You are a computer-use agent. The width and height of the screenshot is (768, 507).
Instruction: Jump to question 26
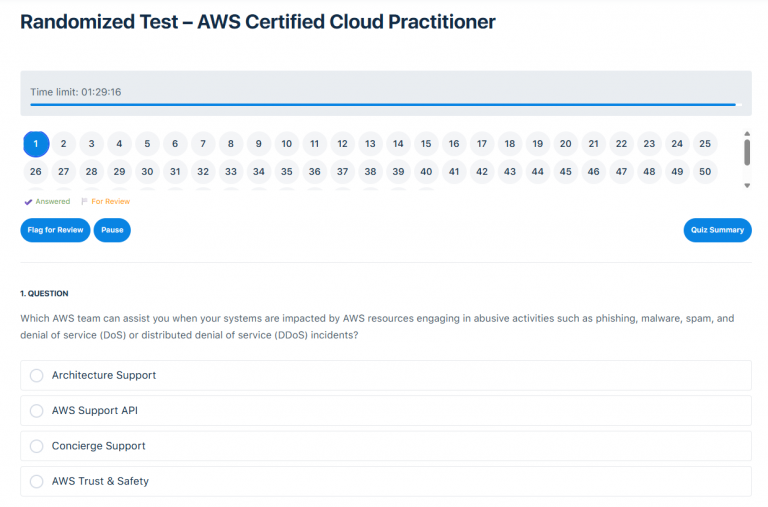(36, 172)
